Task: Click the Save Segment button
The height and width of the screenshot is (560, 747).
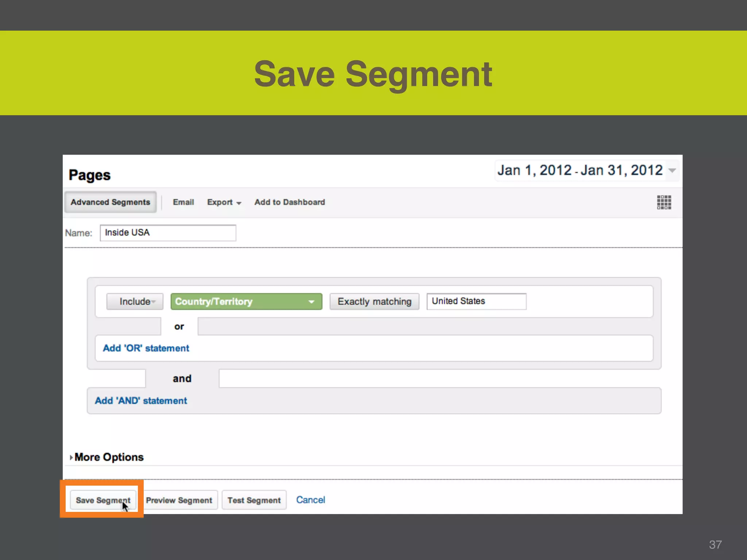Action: 102,500
